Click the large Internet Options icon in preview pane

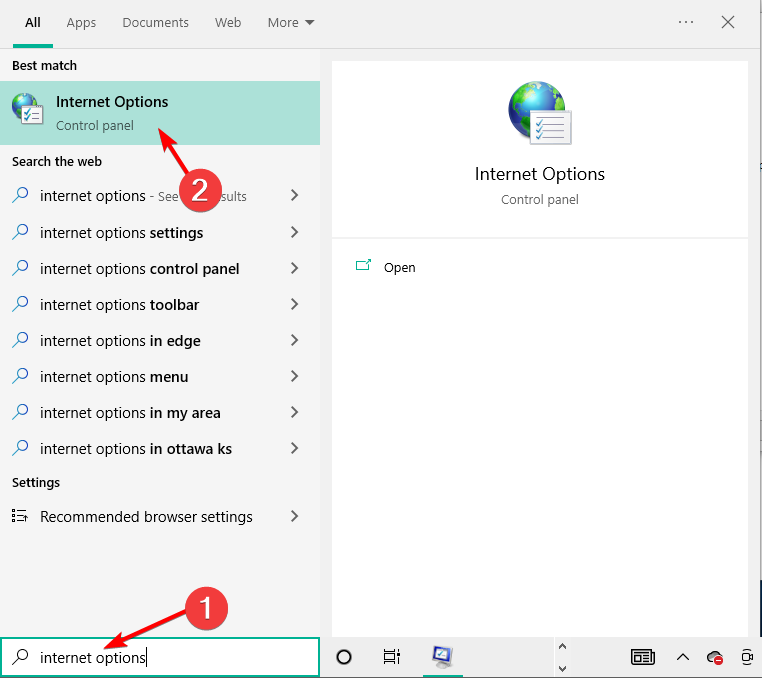tap(539, 113)
